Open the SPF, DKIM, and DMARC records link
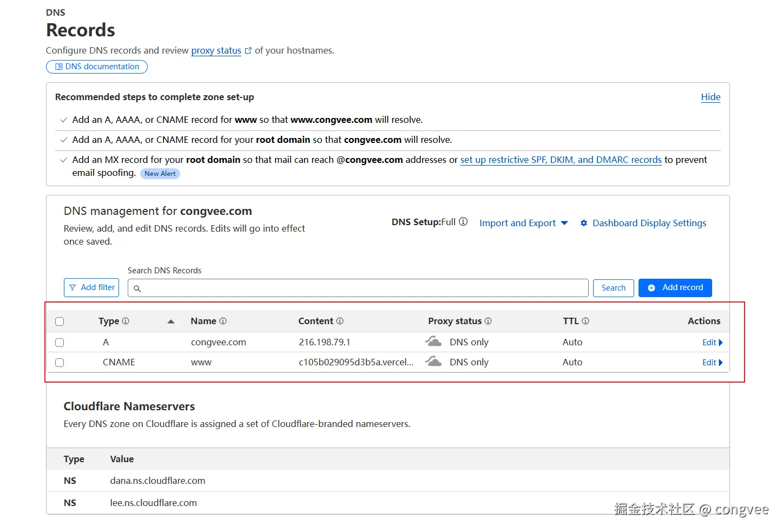The height and width of the screenshot is (532, 783). [x=561, y=160]
